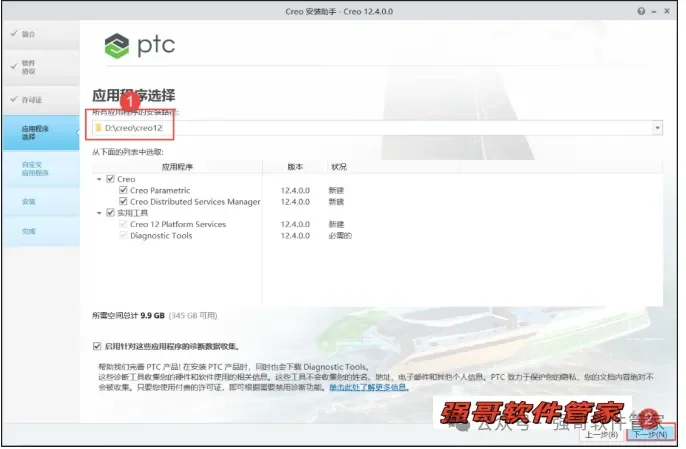Uncheck Creo Distributed Services Manager checkbox
Image resolution: width=686 pixels, height=449 pixels.
pos(123,202)
